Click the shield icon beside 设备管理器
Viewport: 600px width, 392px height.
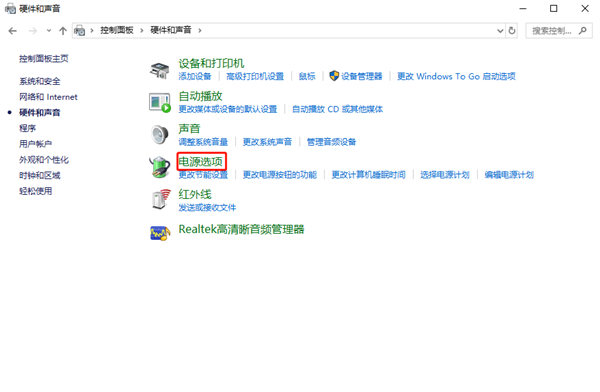pos(334,76)
